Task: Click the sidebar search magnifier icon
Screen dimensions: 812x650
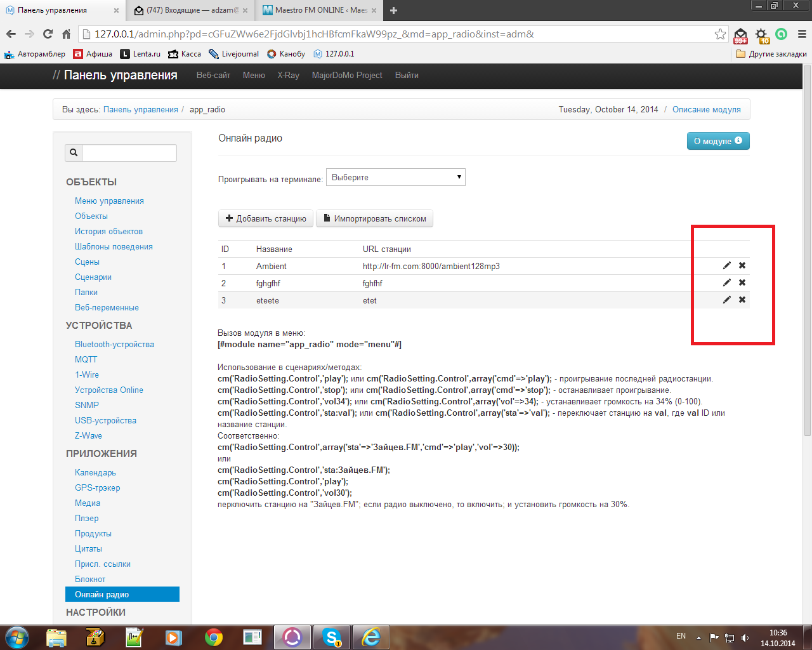Action: coord(74,152)
